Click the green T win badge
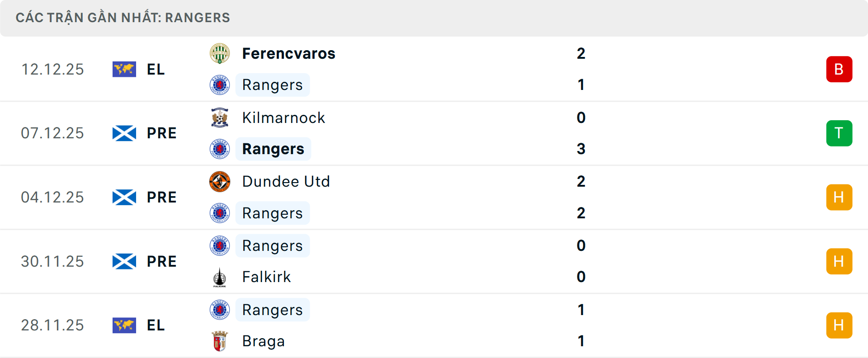 (840, 133)
